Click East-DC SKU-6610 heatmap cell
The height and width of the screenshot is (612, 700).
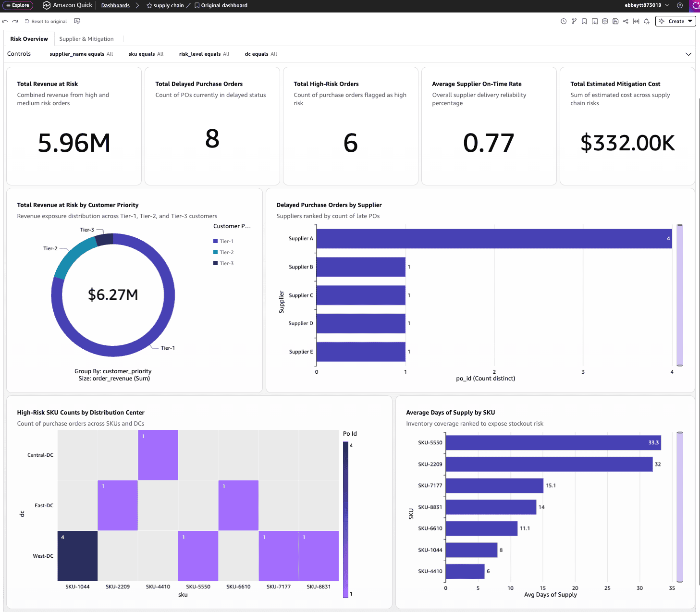[x=238, y=505]
